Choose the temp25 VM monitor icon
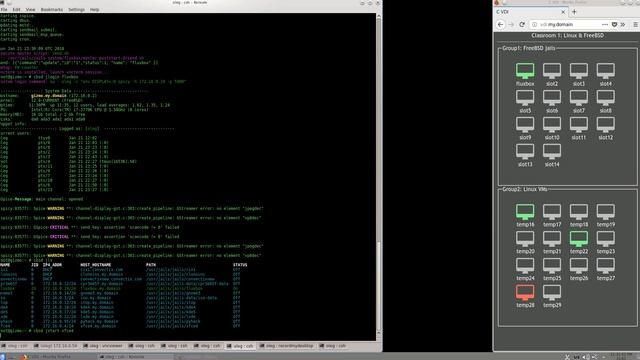640x360 pixels. pos(552,266)
